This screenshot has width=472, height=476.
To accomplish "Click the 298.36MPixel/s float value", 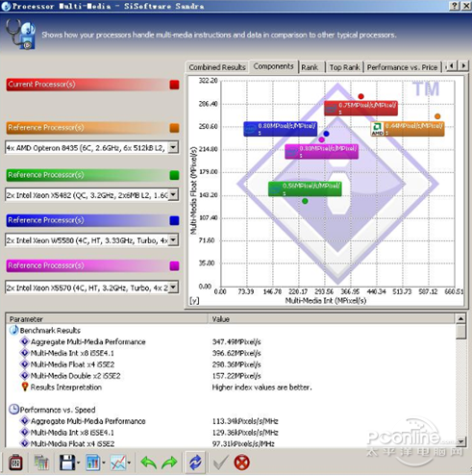I will pos(236,364).
